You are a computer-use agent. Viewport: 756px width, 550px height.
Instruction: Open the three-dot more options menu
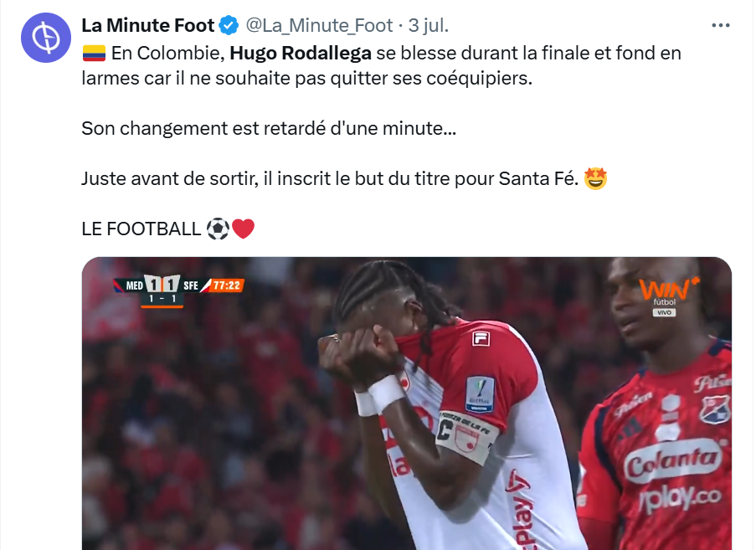721,26
